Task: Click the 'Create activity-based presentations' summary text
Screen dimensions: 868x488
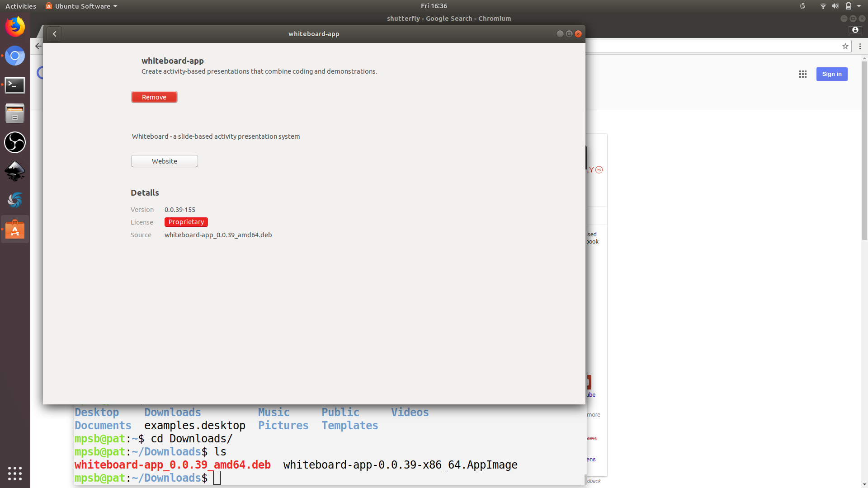Action: [x=259, y=71]
